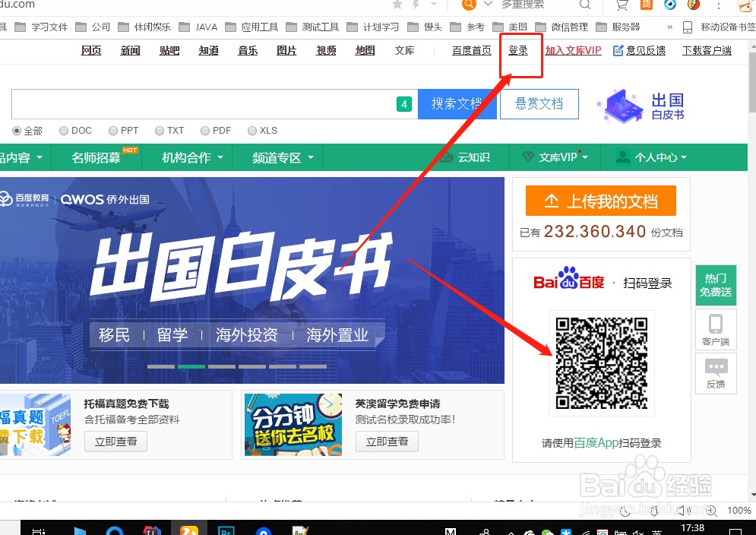756x535 pixels.
Task: Click the green 4 badge in search box
Action: click(404, 103)
